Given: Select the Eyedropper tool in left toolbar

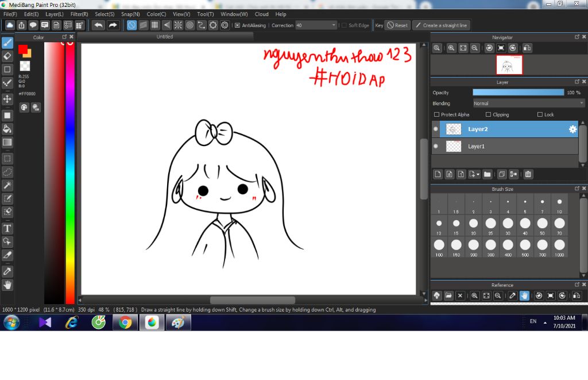Looking at the screenshot, I should click(7, 271).
